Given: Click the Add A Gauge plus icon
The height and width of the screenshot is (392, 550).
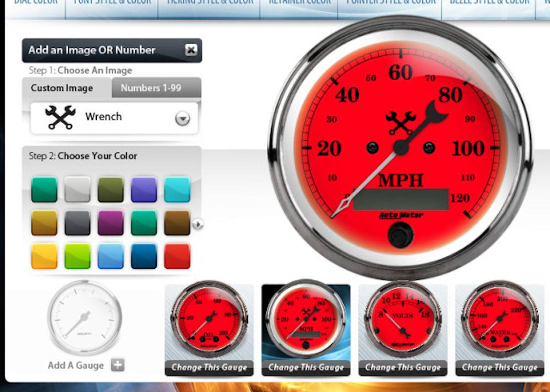Looking at the screenshot, I should coord(118,365).
